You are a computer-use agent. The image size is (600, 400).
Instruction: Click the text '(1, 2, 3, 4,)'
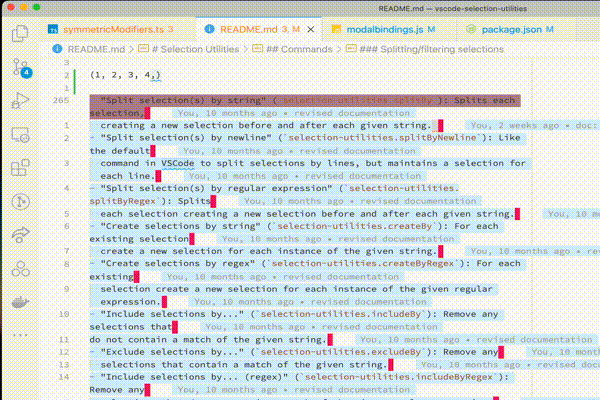pos(125,75)
